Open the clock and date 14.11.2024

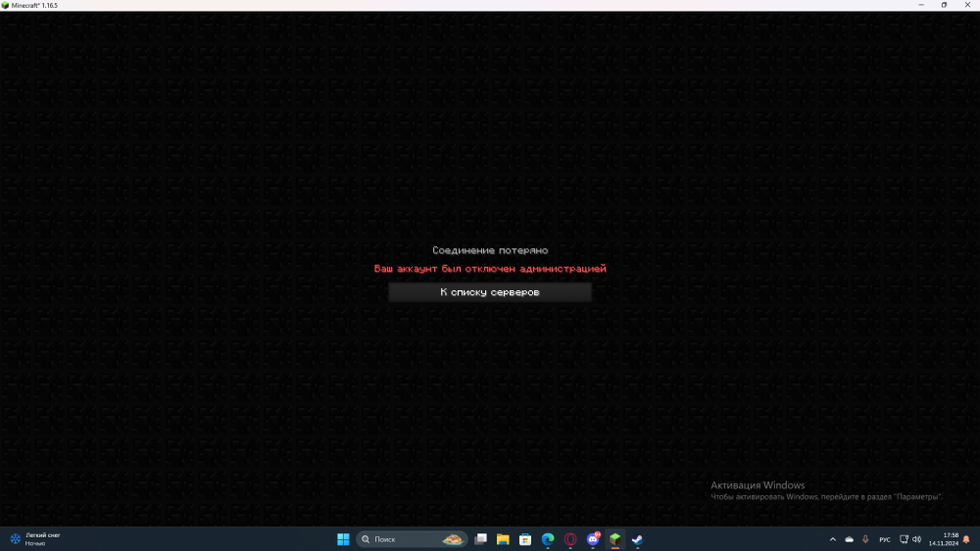(943, 539)
